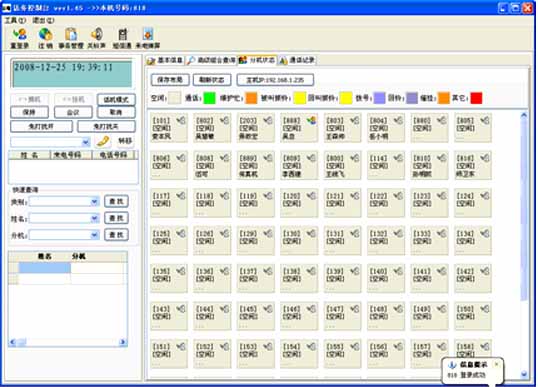
Task: Click the green 通话 status color swatch
Action: click(209, 98)
